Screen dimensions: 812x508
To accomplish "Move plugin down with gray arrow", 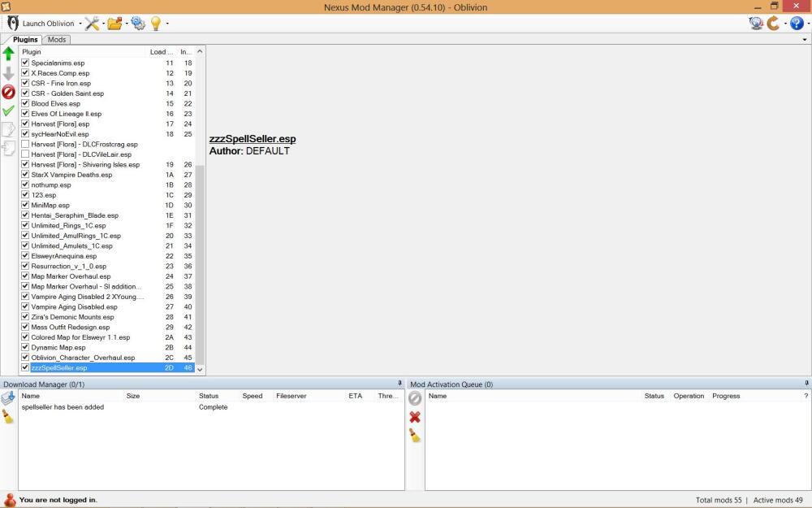I will point(8,73).
